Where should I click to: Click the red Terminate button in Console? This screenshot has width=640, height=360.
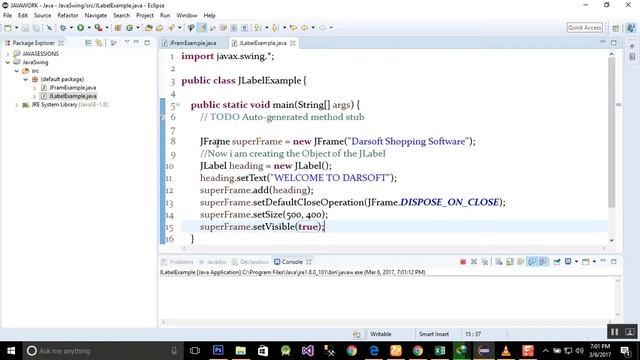(463, 262)
